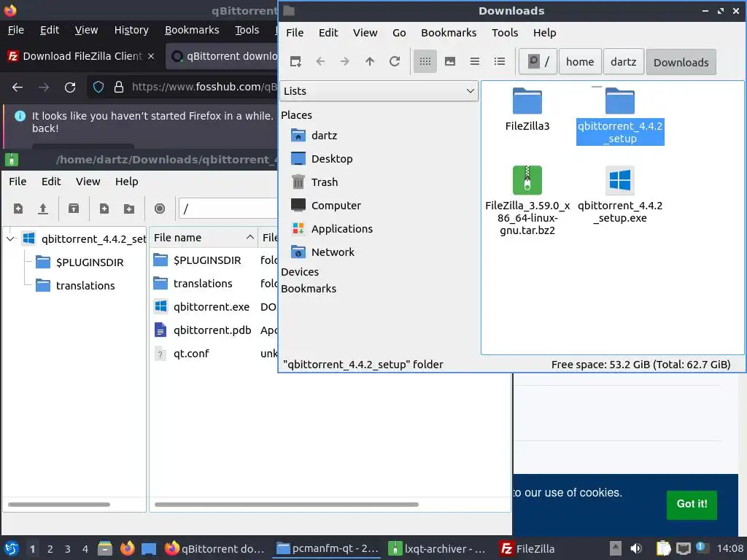Switch to workspace 2 in taskbar
The height and width of the screenshot is (560, 747).
coord(50,549)
